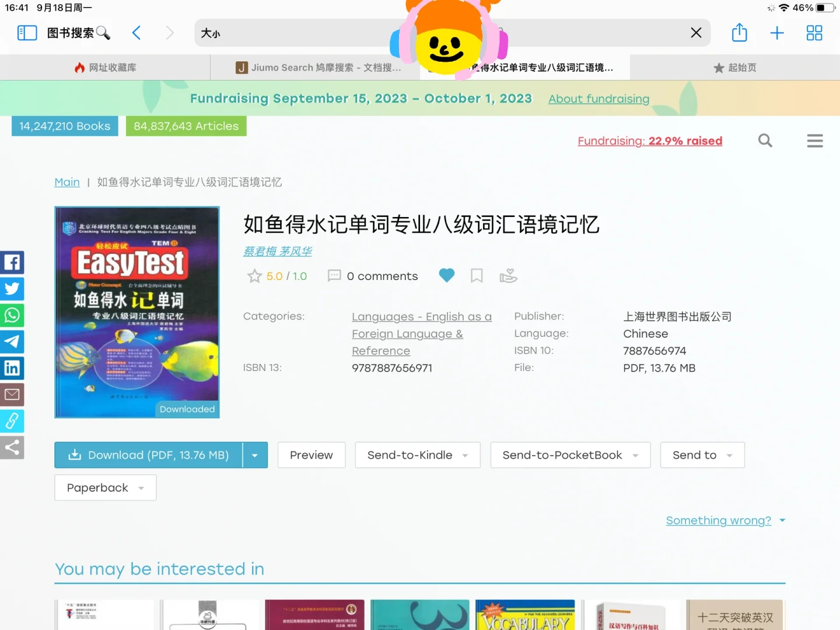Click the site search magnifier icon
Viewport: 840px width, 630px height.
click(x=765, y=141)
